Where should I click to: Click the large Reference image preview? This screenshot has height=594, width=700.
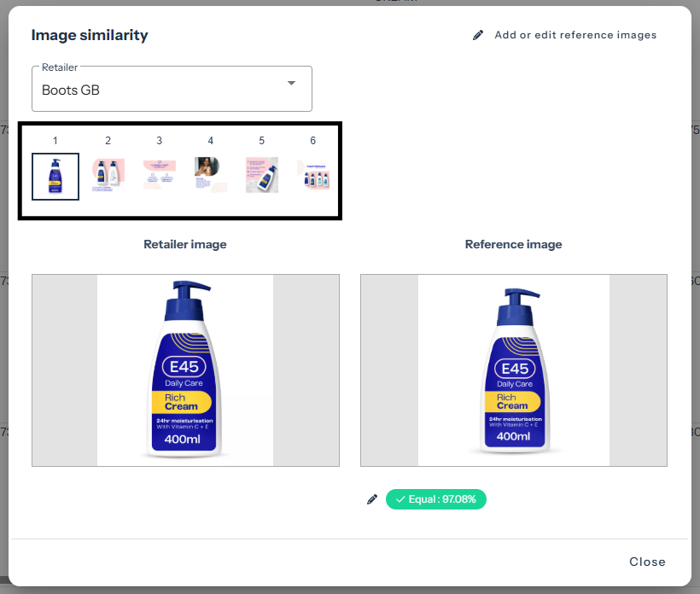coord(513,370)
